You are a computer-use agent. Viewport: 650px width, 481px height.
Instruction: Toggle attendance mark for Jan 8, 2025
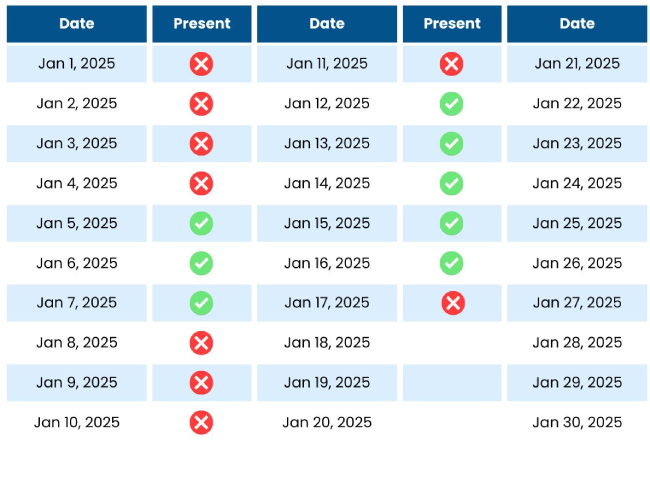[201, 343]
